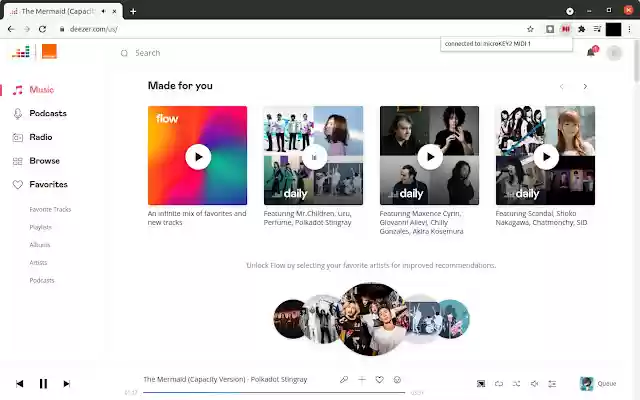Open notifications bell
The width and height of the screenshot is (640, 400).
(591, 52)
